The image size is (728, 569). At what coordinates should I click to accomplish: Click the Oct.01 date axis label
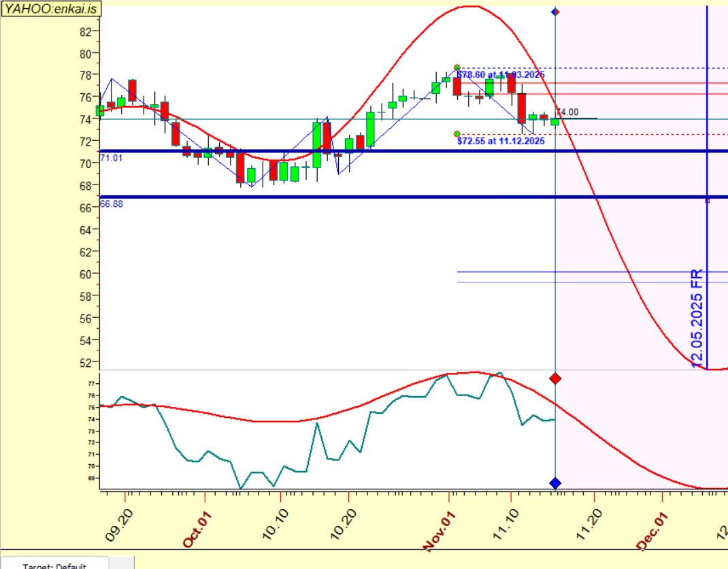pos(197,530)
